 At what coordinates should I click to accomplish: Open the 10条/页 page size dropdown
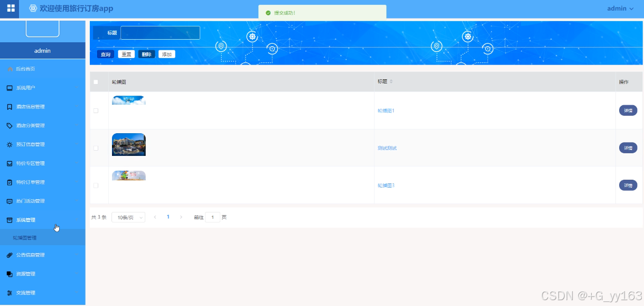coord(128,217)
